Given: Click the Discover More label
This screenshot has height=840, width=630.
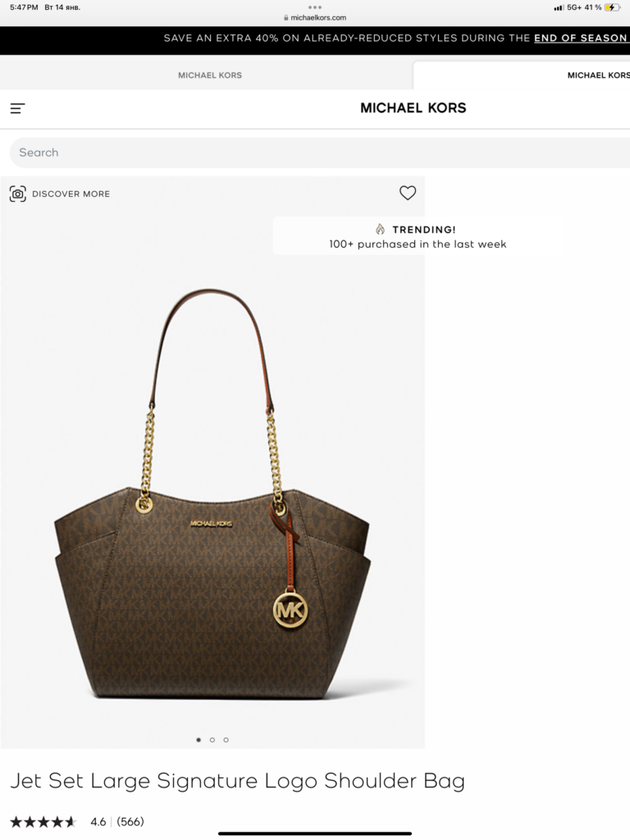Looking at the screenshot, I should point(71,194).
